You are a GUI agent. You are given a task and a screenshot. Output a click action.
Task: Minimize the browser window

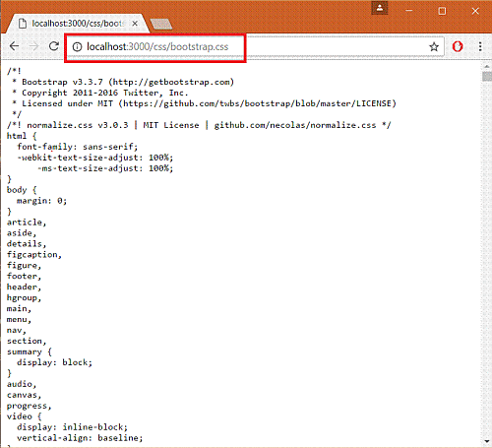[409, 11]
